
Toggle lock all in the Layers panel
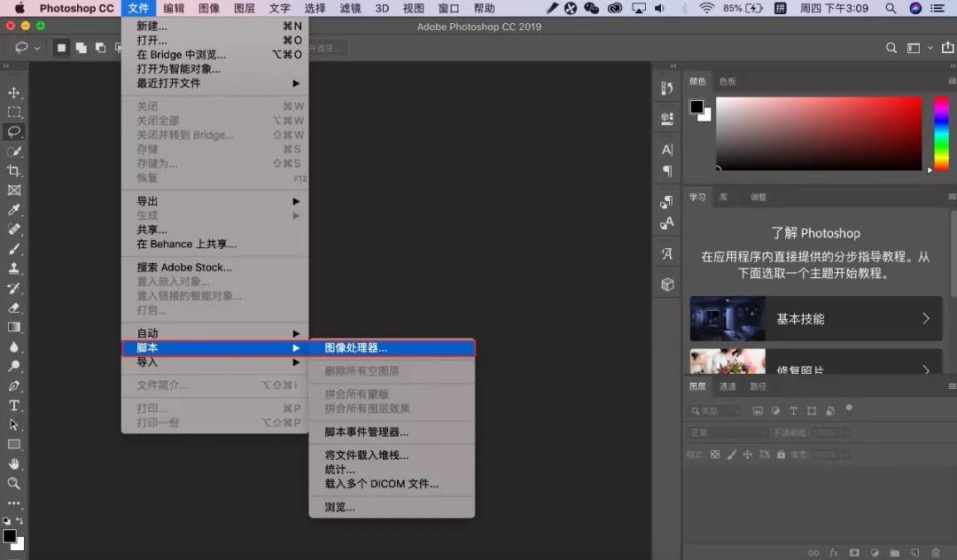click(x=780, y=455)
